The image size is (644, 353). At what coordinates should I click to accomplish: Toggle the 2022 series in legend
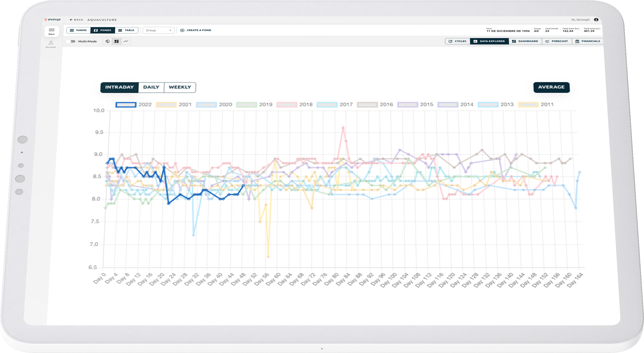point(126,105)
